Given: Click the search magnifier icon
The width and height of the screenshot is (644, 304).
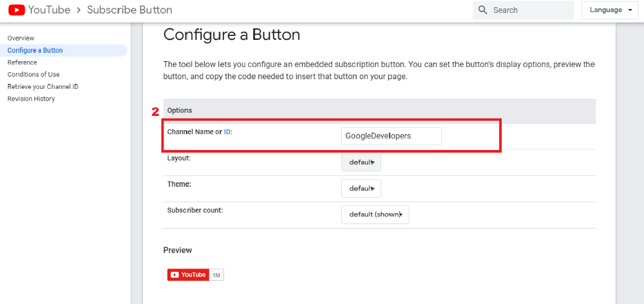Looking at the screenshot, I should [483, 10].
